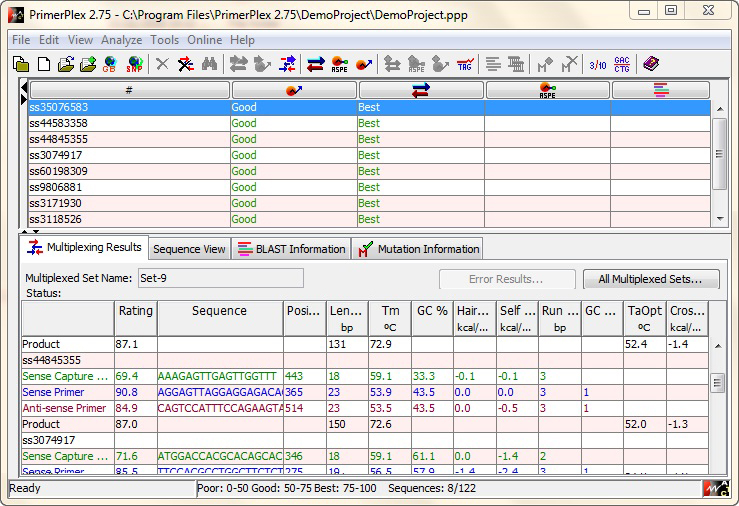Screen dimensions: 739x506
Task: Open the File menu
Action: coord(21,40)
